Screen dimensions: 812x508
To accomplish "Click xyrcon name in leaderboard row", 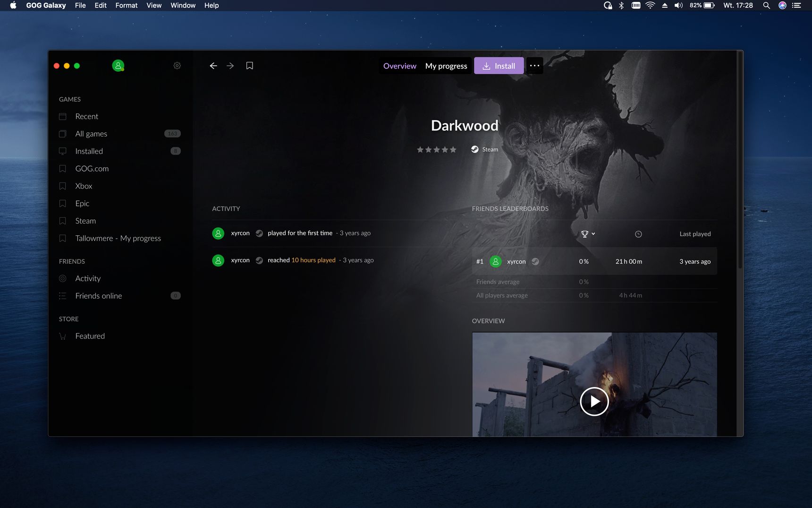I will click(516, 261).
